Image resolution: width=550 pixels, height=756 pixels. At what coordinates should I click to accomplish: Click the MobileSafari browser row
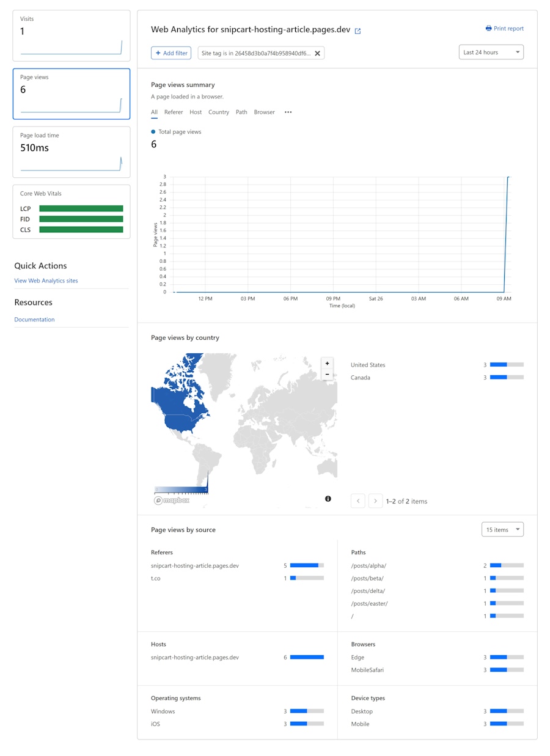click(x=438, y=670)
